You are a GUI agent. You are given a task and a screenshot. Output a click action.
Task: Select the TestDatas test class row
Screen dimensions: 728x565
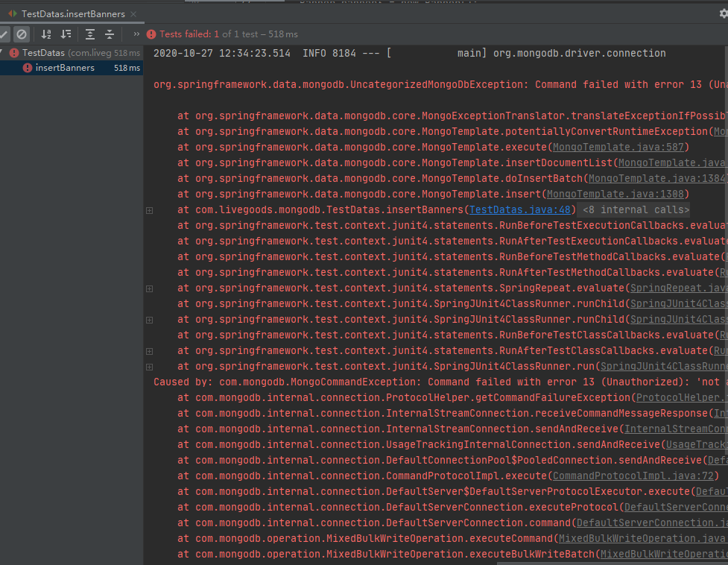click(x=72, y=53)
